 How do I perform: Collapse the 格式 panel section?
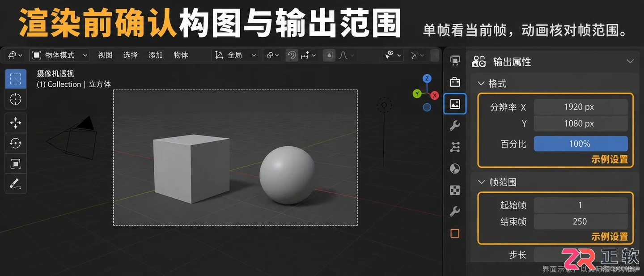tap(481, 84)
